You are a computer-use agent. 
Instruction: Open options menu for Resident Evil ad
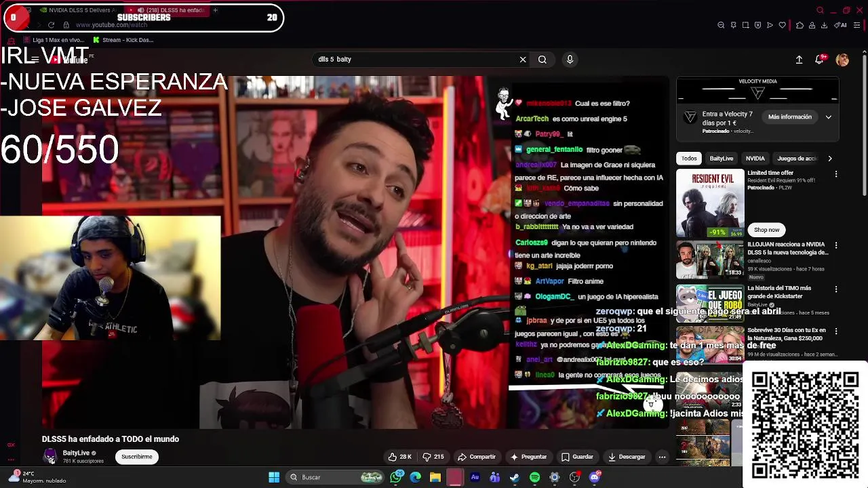(835, 174)
